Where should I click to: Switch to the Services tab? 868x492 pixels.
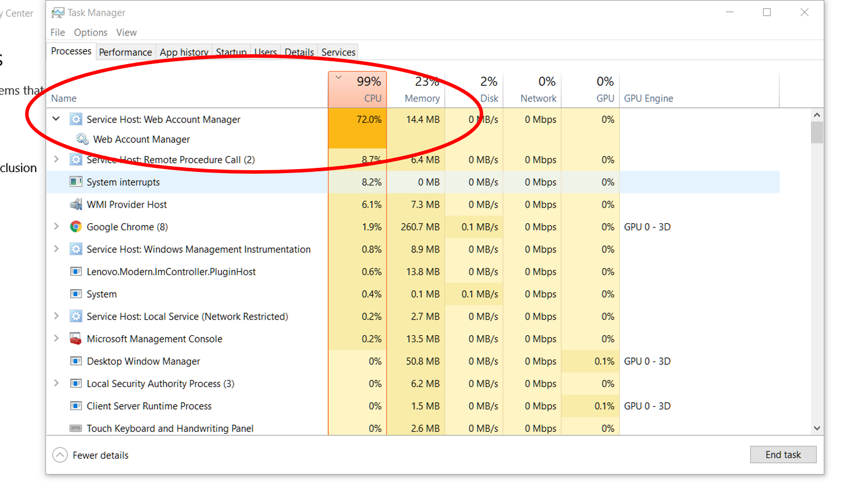pyautogui.click(x=338, y=52)
